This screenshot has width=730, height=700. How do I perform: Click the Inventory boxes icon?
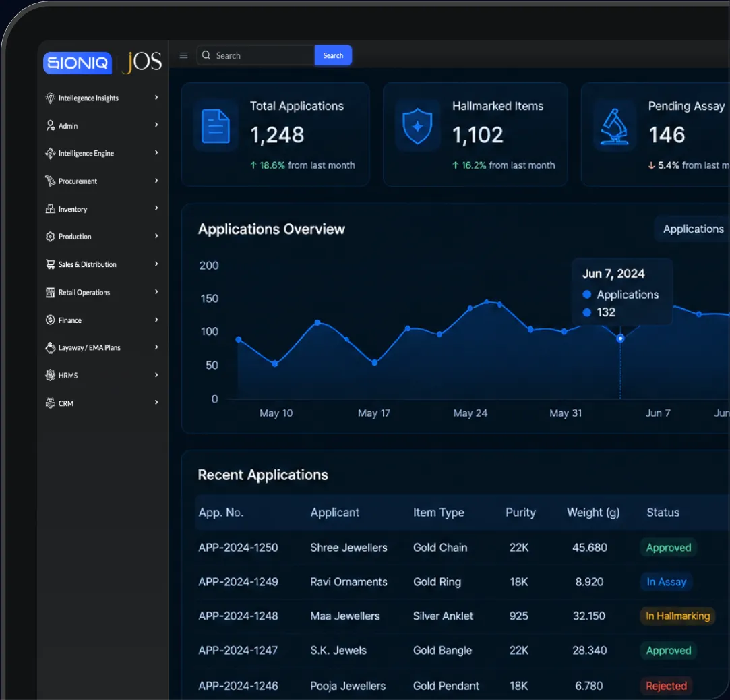point(51,209)
